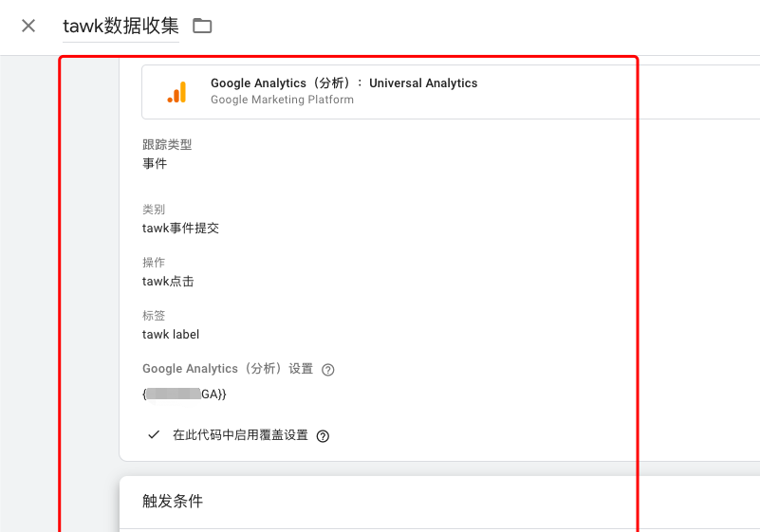Click the tag name field tawk数据收集
Viewport: 760px width, 532px height.
pos(120,27)
